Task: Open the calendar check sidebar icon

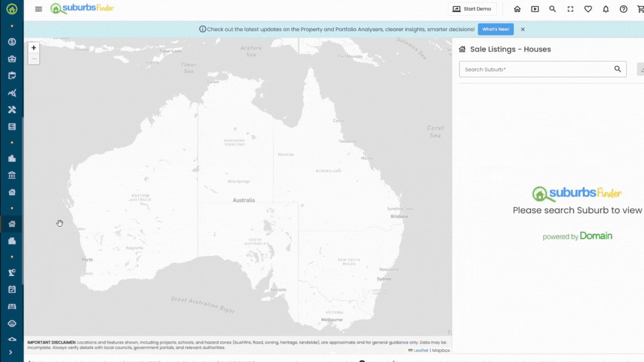Action: pos(12,289)
